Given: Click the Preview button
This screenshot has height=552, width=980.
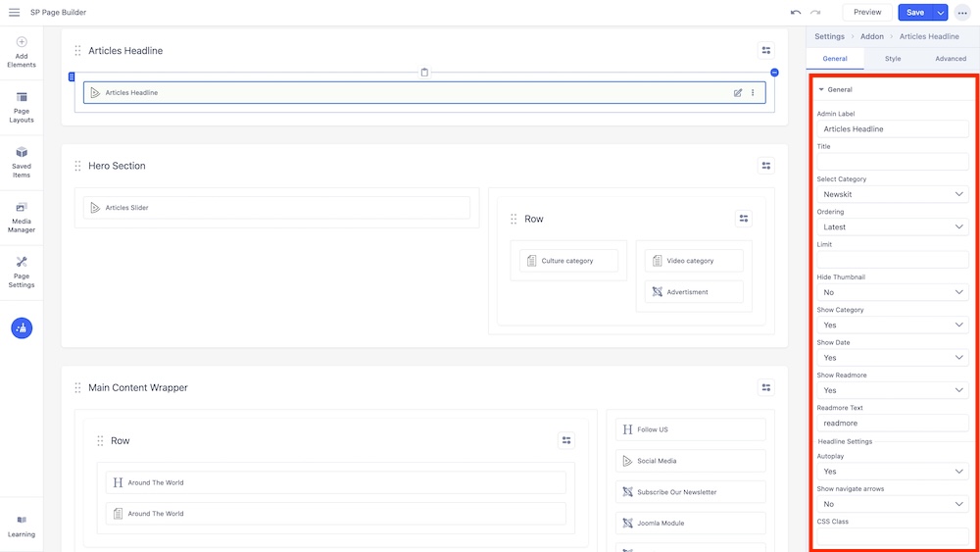Looking at the screenshot, I should tap(867, 13).
